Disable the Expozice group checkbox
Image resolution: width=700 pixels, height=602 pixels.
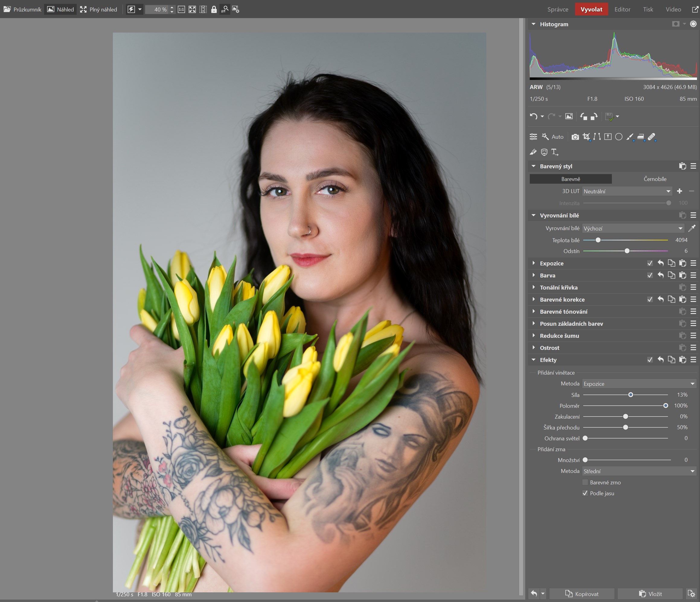click(650, 263)
